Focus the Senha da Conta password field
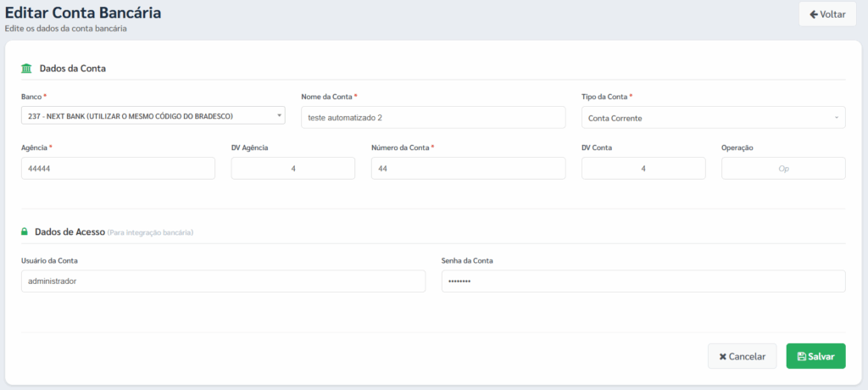This screenshot has width=868, height=390. pyautogui.click(x=643, y=281)
